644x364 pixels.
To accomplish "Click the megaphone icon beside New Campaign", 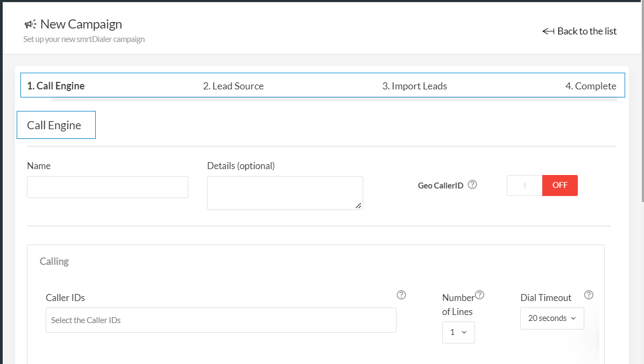I will (x=31, y=24).
